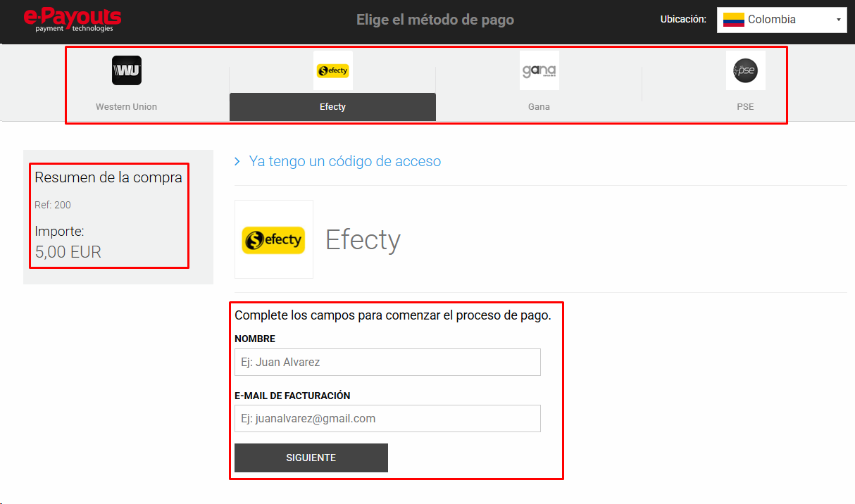Image resolution: width=855 pixels, height=504 pixels.
Task: Click the Western Union logo icon
Action: pos(127,70)
